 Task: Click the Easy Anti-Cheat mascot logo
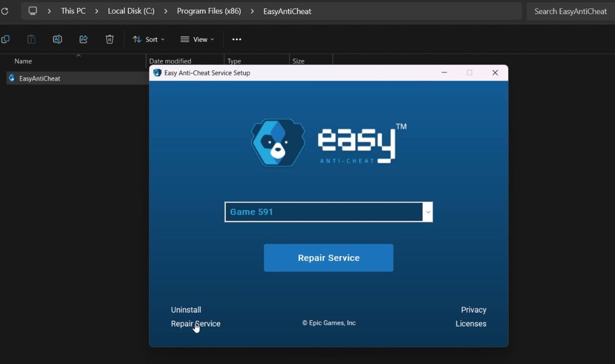(277, 142)
